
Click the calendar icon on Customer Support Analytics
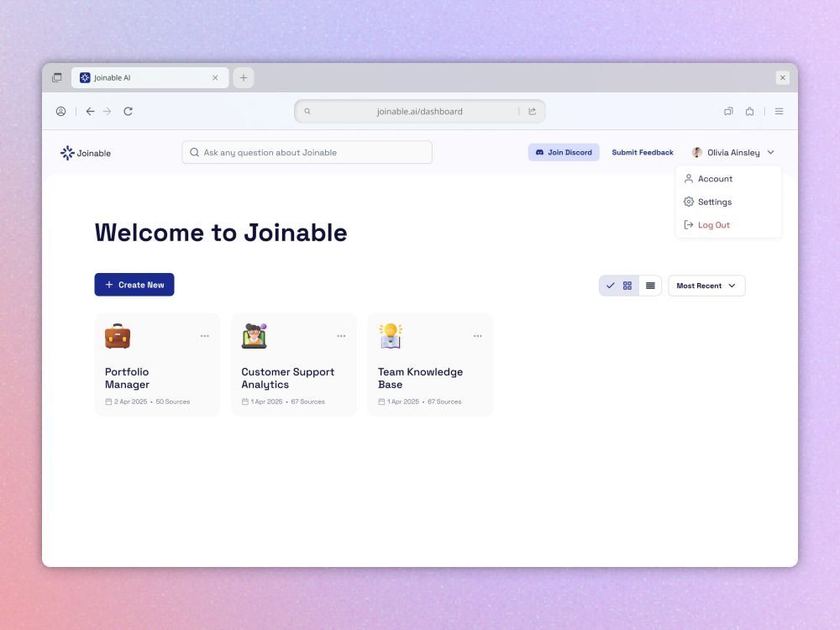coord(244,402)
